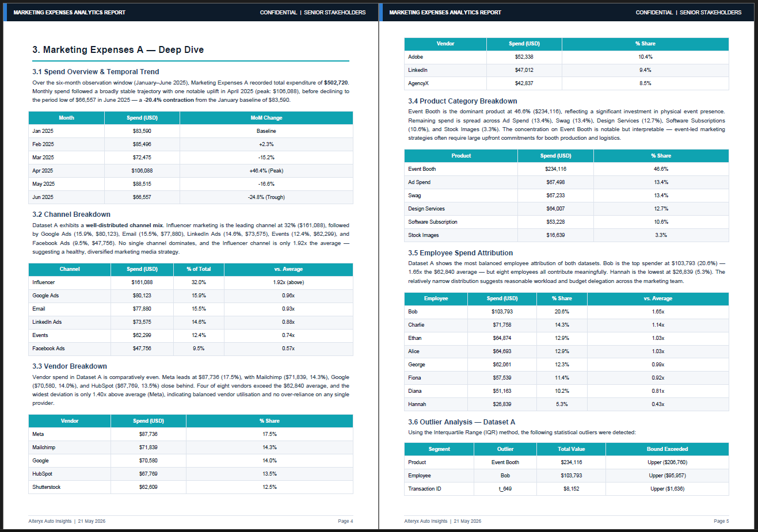
Task: Select the '3.5 Employee Spend Attribution' heading
Action: coord(460,253)
